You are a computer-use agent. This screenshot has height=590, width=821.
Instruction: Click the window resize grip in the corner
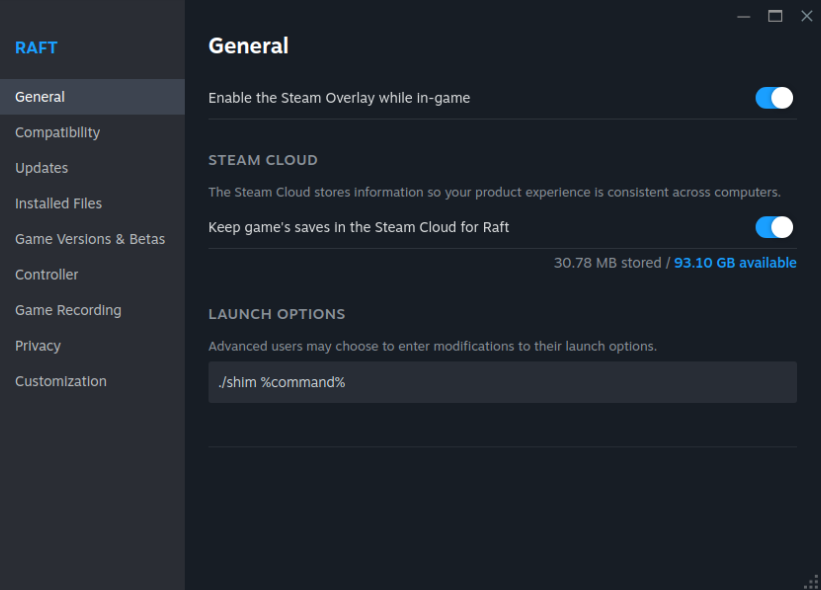(812, 581)
